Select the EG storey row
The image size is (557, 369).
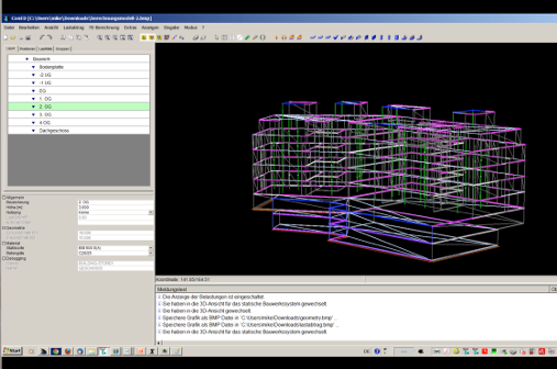[79, 91]
